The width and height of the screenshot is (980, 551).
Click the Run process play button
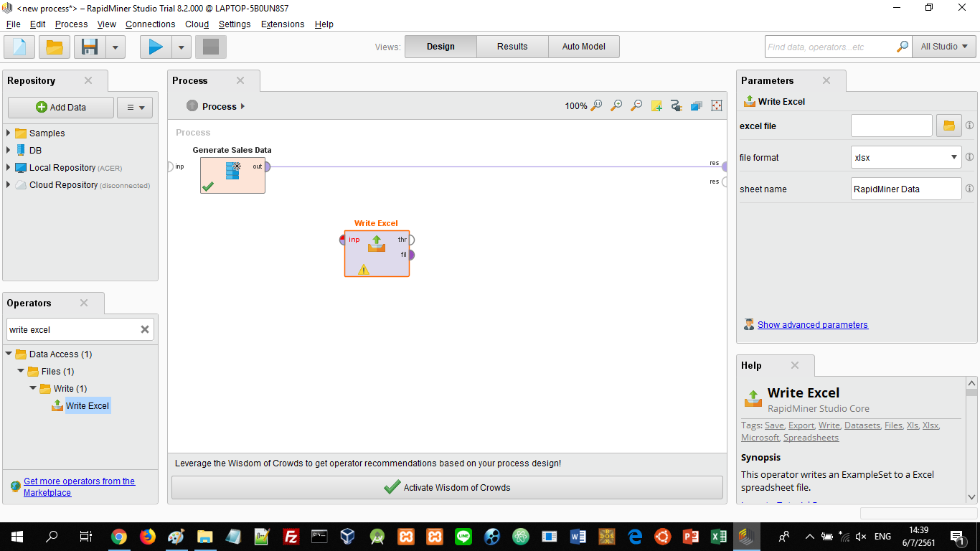click(156, 47)
